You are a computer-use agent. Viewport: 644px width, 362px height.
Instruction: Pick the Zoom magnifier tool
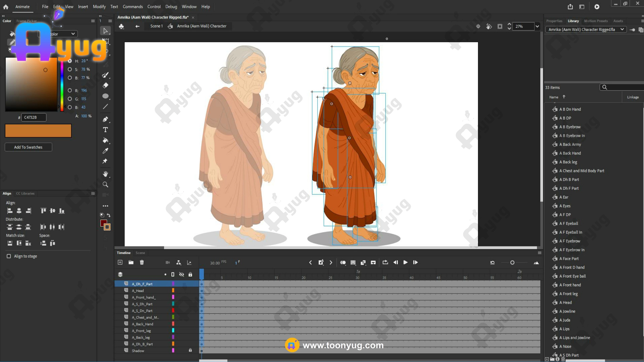click(105, 185)
